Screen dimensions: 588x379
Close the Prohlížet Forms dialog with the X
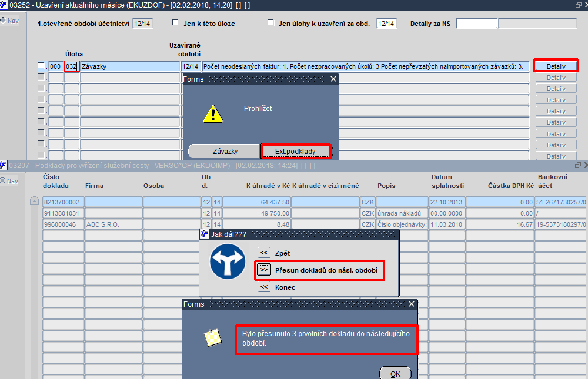pyautogui.click(x=333, y=79)
